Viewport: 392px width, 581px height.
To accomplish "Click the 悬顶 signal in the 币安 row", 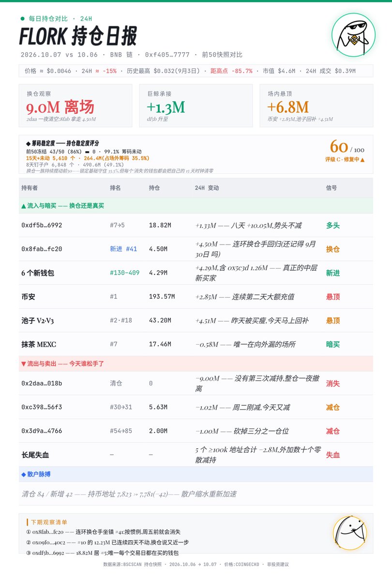I will pyautogui.click(x=333, y=297).
